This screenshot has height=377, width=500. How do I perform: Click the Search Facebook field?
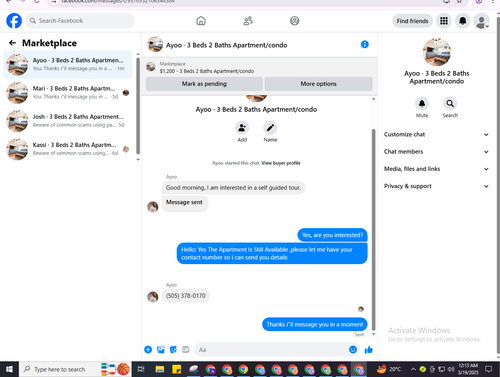tap(80, 21)
